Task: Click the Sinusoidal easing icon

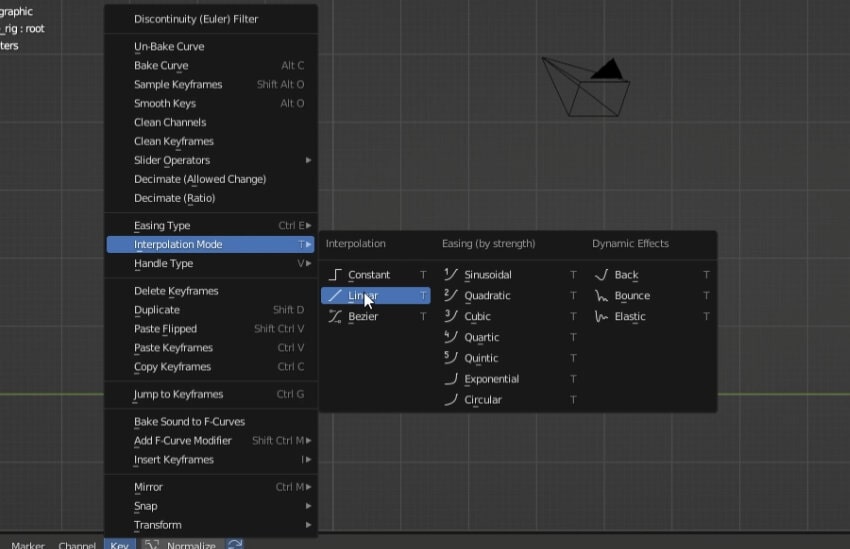Action: click(x=450, y=275)
